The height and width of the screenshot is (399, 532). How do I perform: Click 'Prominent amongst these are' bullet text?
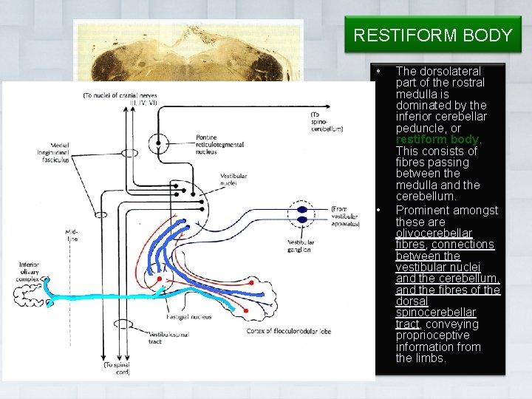(447, 216)
